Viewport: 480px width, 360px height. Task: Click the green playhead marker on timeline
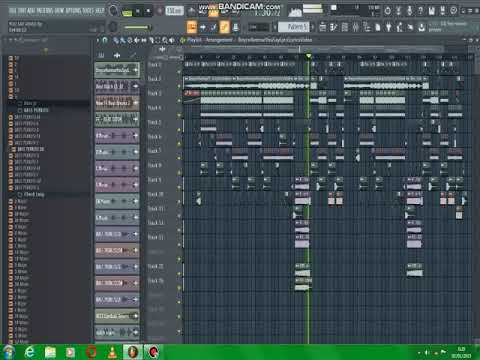(309, 56)
